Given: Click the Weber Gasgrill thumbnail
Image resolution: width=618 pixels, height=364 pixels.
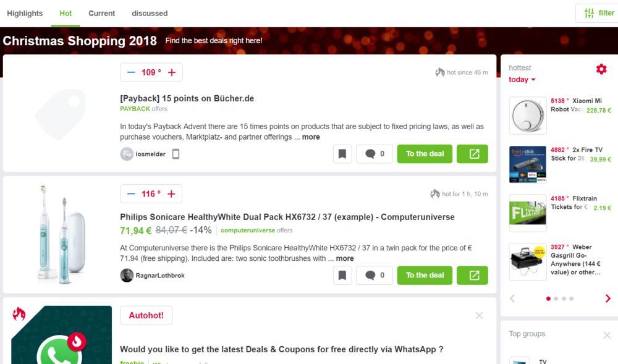Looking at the screenshot, I should click(x=528, y=261).
